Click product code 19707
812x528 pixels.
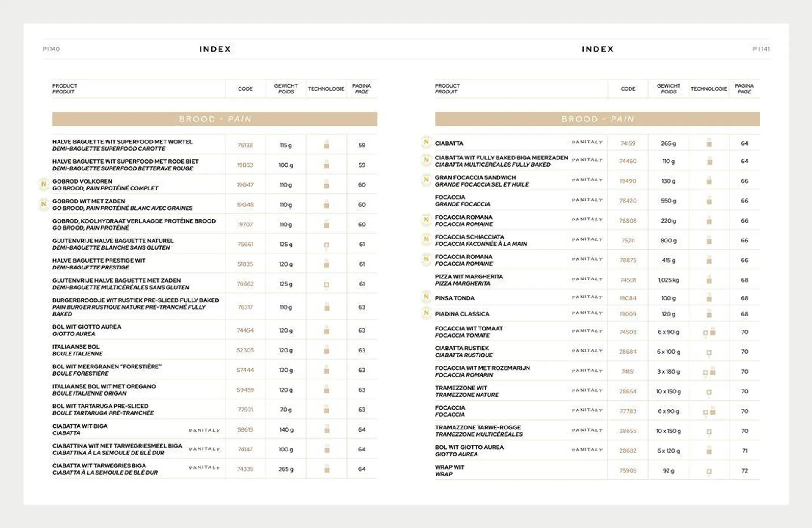coord(245,225)
